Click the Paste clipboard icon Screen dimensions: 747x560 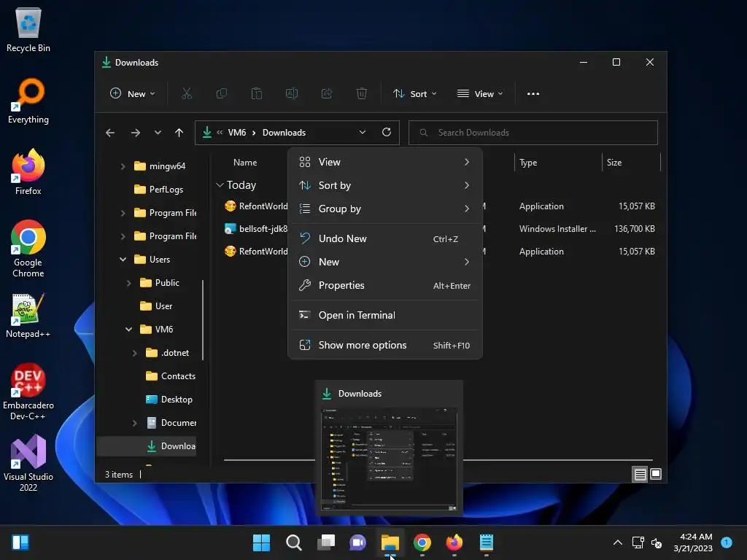[x=256, y=94]
